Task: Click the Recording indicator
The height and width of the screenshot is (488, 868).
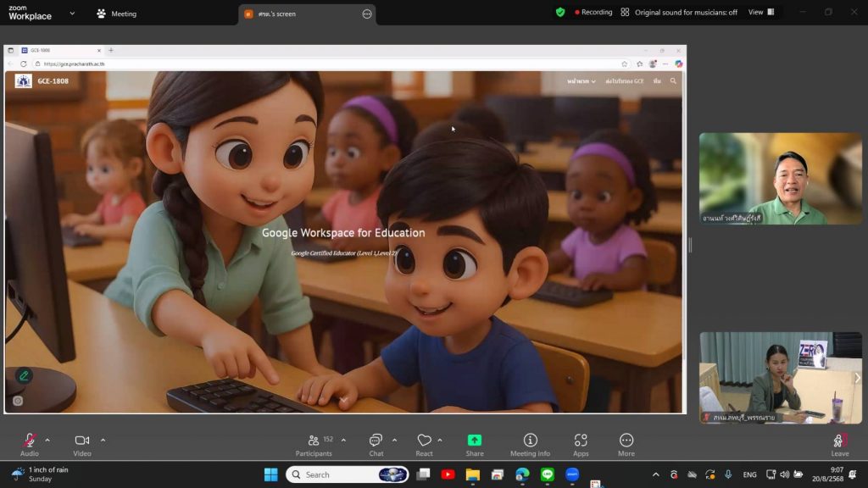Action: click(x=593, y=12)
